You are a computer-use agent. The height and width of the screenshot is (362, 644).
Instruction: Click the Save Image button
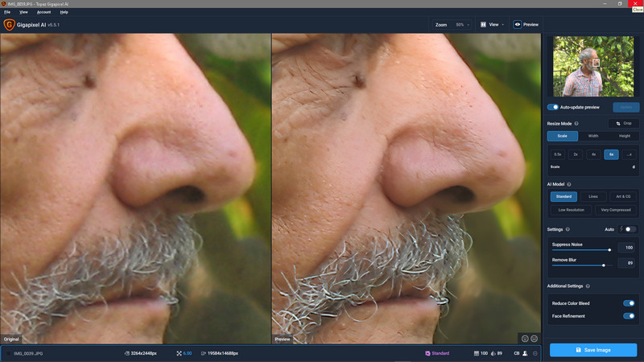point(593,350)
